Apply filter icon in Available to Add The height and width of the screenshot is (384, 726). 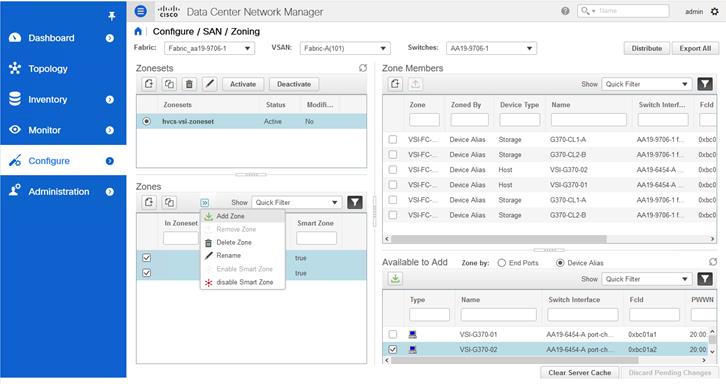(x=705, y=279)
